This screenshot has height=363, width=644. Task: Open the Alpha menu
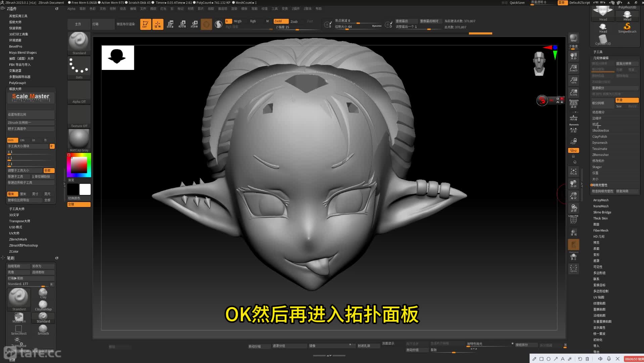(x=71, y=9)
